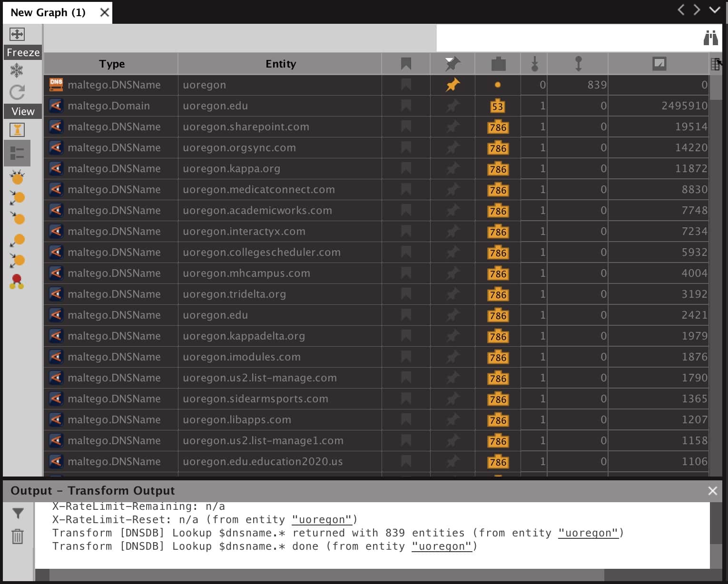This screenshot has height=584, width=728.
Task: Click the trash icon in Output panel
Action: [18, 536]
